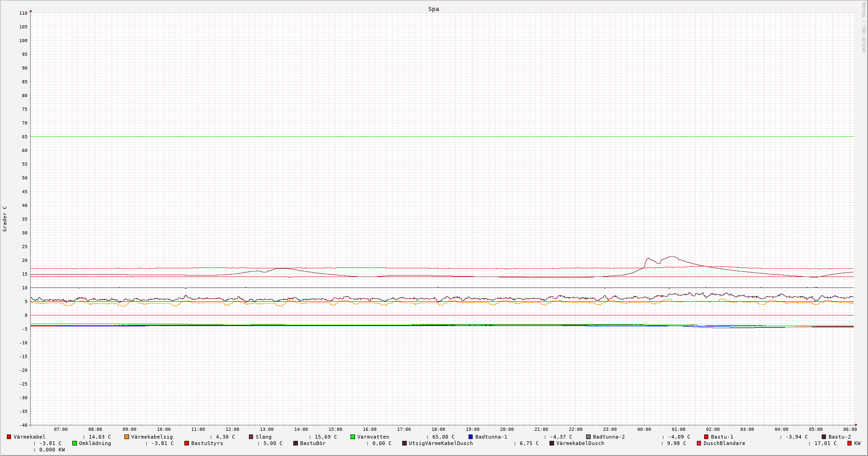Click the 12:00 time axis marker
The image size is (868, 456).
click(232, 429)
